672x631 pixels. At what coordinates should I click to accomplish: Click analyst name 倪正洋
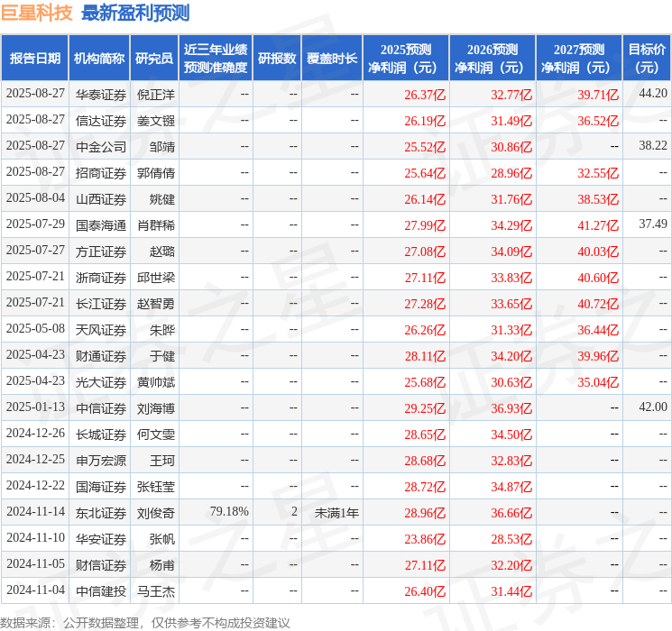coord(155,95)
